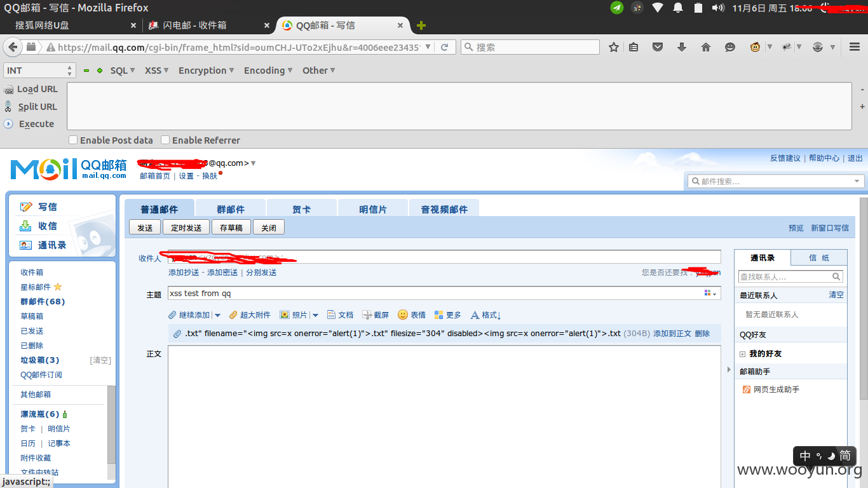The width and height of the screenshot is (868, 488).
Task: Click 添加到正文 link for attachment
Action: pyautogui.click(x=672, y=334)
